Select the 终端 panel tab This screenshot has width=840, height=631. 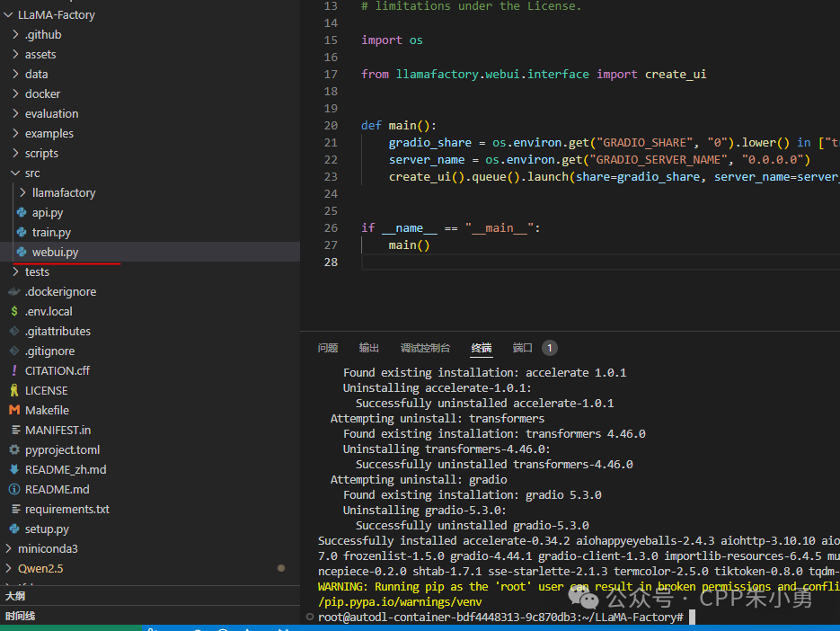[x=482, y=348]
